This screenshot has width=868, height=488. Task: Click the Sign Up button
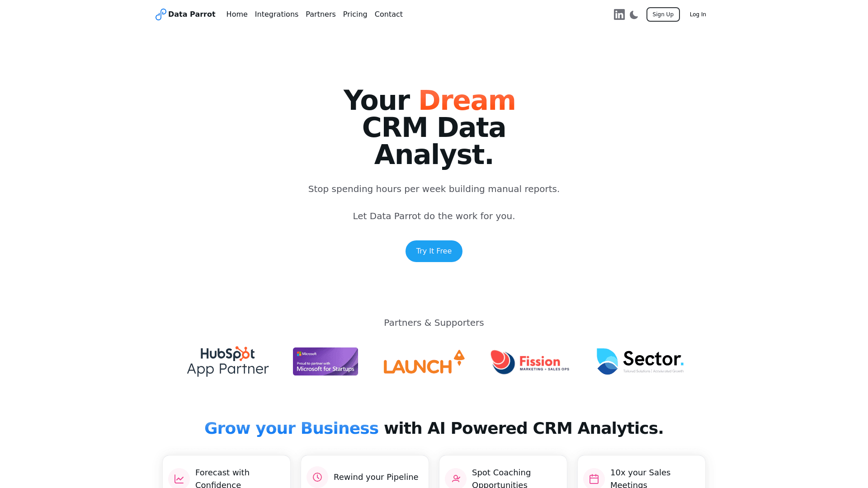tap(663, 14)
